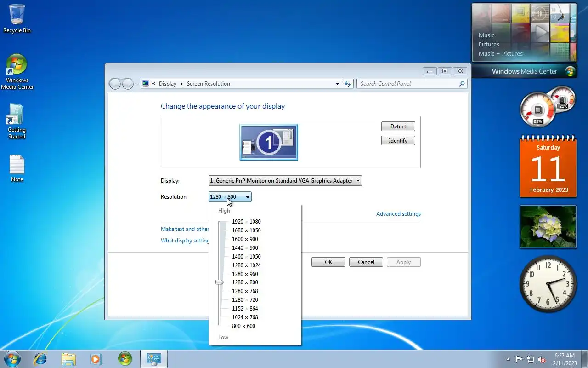This screenshot has width=588, height=368.
Task: Expand the address bar history dropdown
Action: [337, 84]
